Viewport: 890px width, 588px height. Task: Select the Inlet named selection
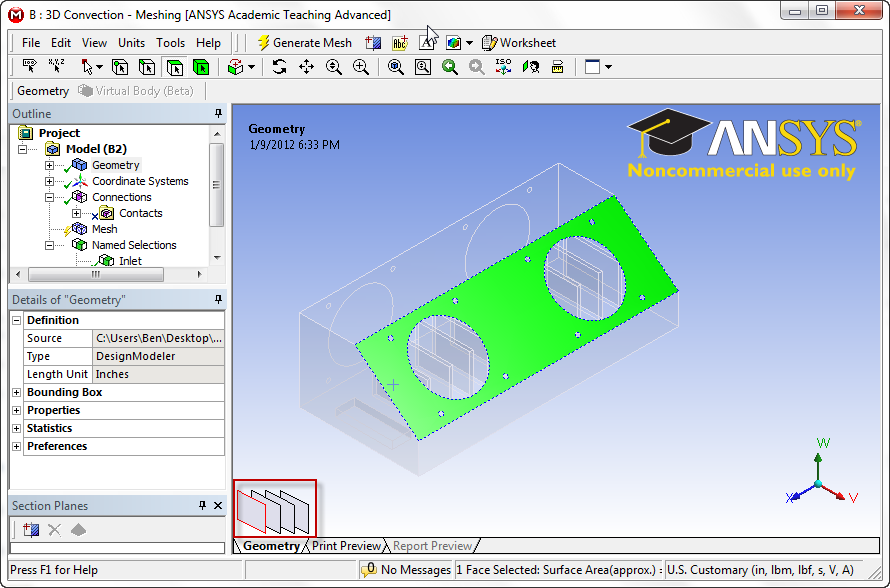(x=130, y=261)
